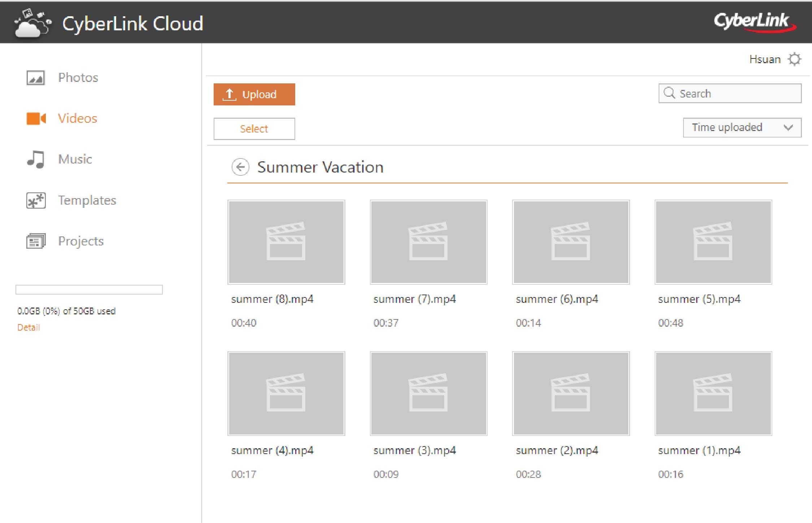This screenshot has height=523, width=812.
Task: Select the Videos menu label
Action: click(78, 118)
